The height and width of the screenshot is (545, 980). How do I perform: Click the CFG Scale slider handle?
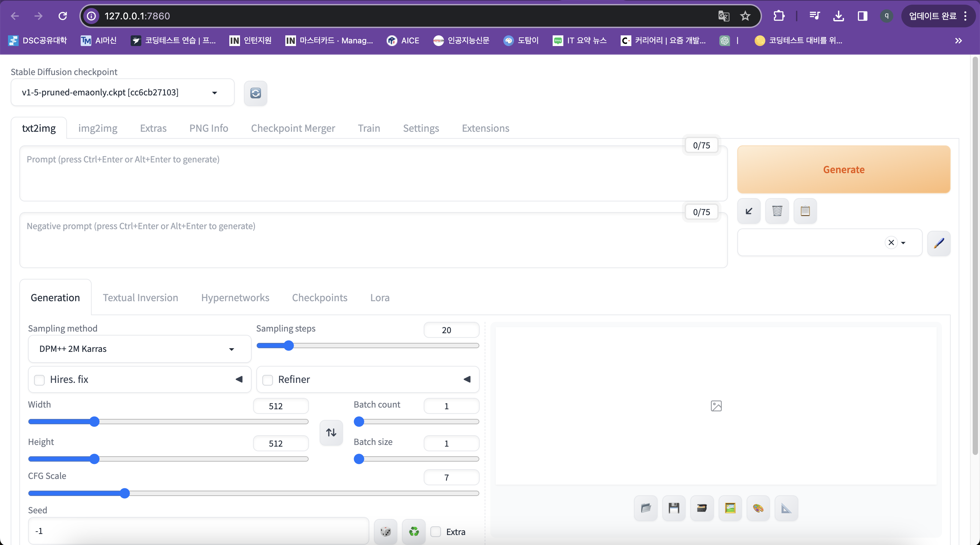(124, 493)
